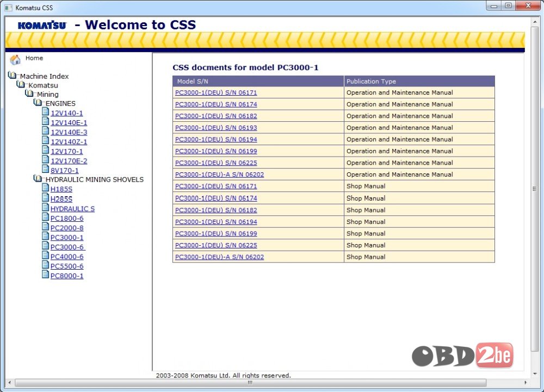Click the Publication Type column header
Screen dimensions: 544x392
(419, 81)
